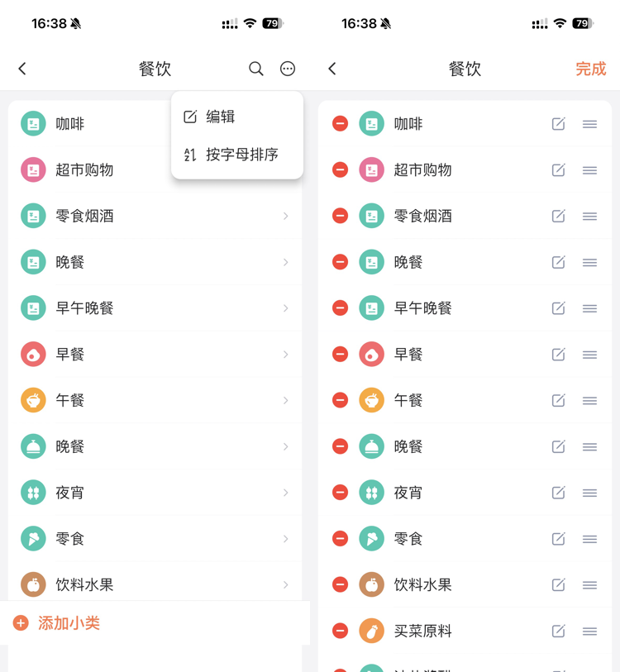This screenshot has height=672, width=620.
Task: Open the edit pencil for the 午餐 row
Action: pyautogui.click(x=559, y=401)
